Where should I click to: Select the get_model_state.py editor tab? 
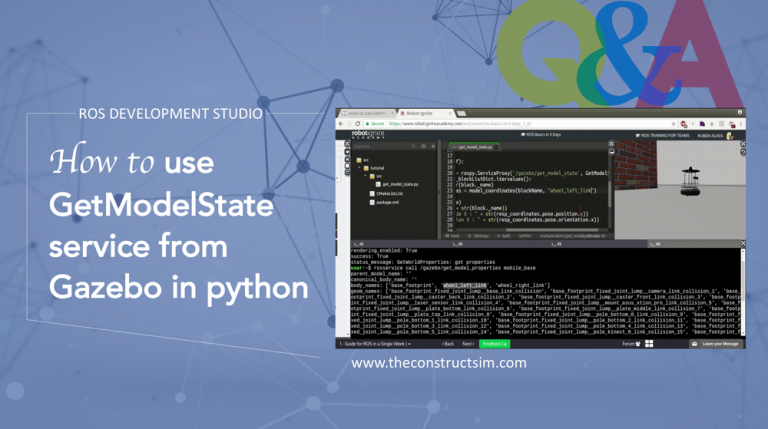[x=474, y=147]
